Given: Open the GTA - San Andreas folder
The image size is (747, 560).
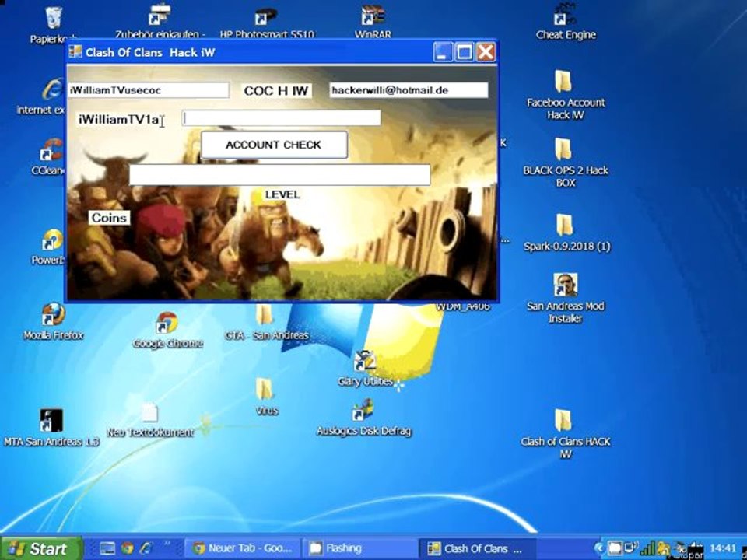Looking at the screenshot, I should [x=265, y=315].
